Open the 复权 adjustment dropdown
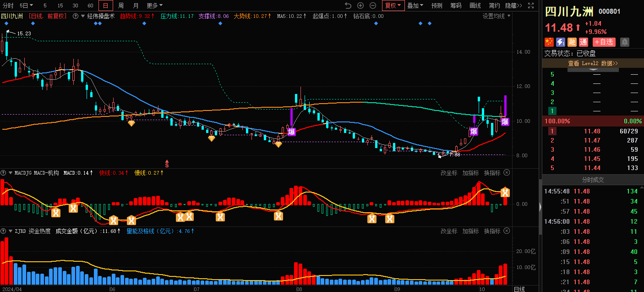This screenshot has height=292, width=644. (393, 6)
